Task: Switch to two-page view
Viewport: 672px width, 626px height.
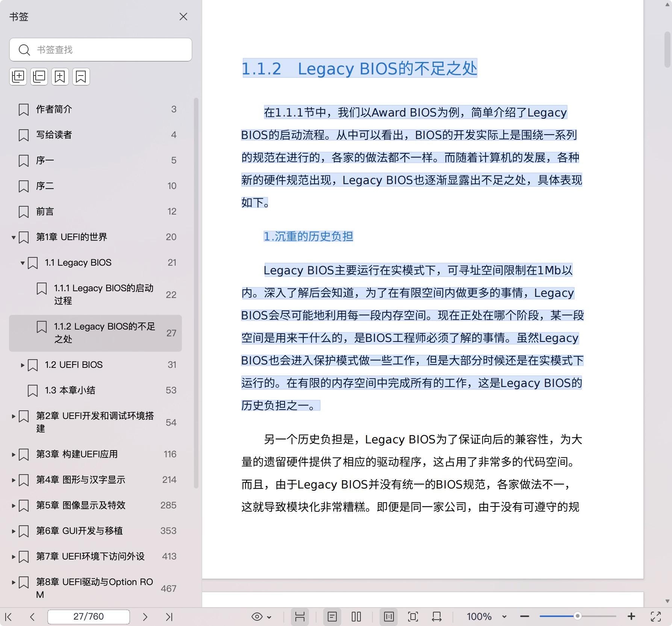Action: pyautogui.click(x=356, y=617)
